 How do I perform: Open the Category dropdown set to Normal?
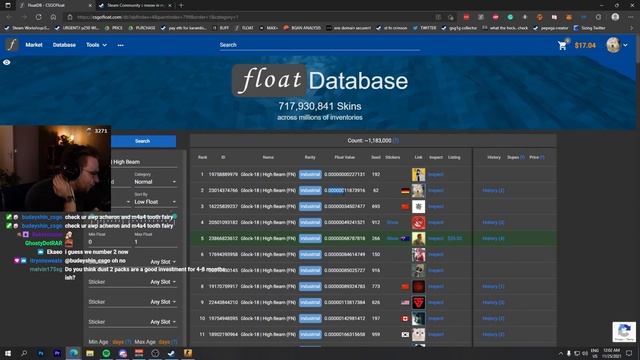tap(155, 182)
